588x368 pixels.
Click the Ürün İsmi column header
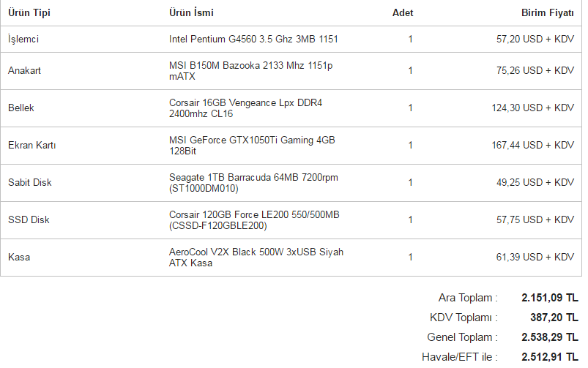pyautogui.click(x=191, y=13)
